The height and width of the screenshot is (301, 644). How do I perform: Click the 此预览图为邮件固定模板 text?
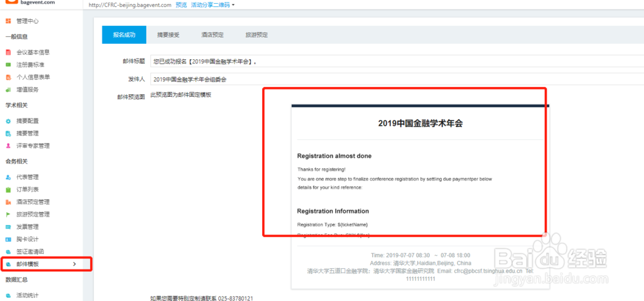[181, 95]
